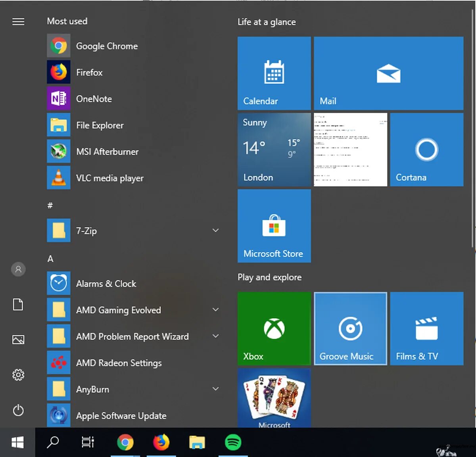This screenshot has width=476, height=457.
Task: Open the Calendar tile
Action: pos(274,73)
